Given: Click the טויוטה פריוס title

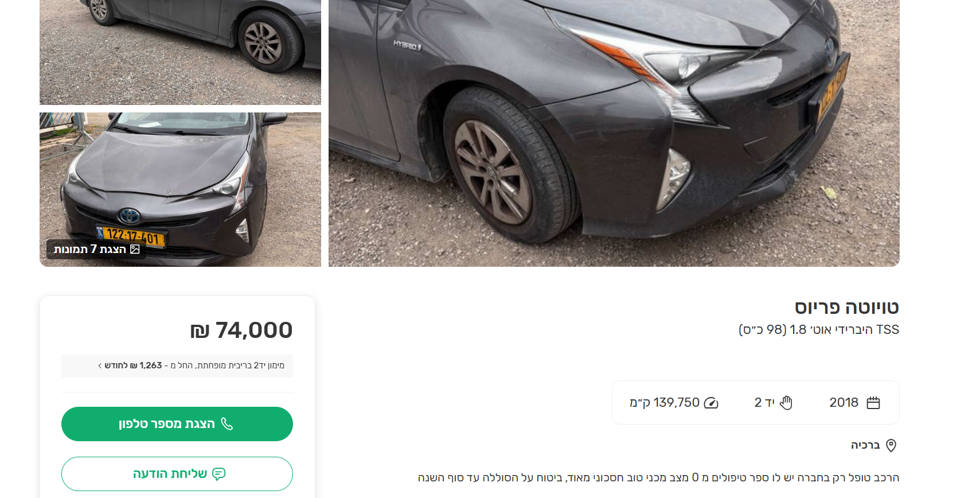Looking at the screenshot, I should click(x=846, y=307).
